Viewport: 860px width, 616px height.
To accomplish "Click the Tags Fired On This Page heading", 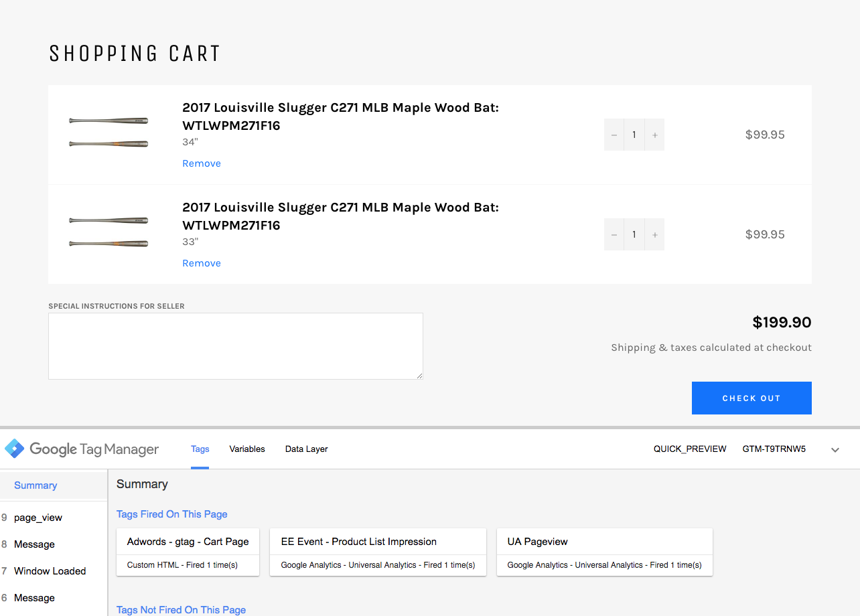I will click(x=172, y=514).
